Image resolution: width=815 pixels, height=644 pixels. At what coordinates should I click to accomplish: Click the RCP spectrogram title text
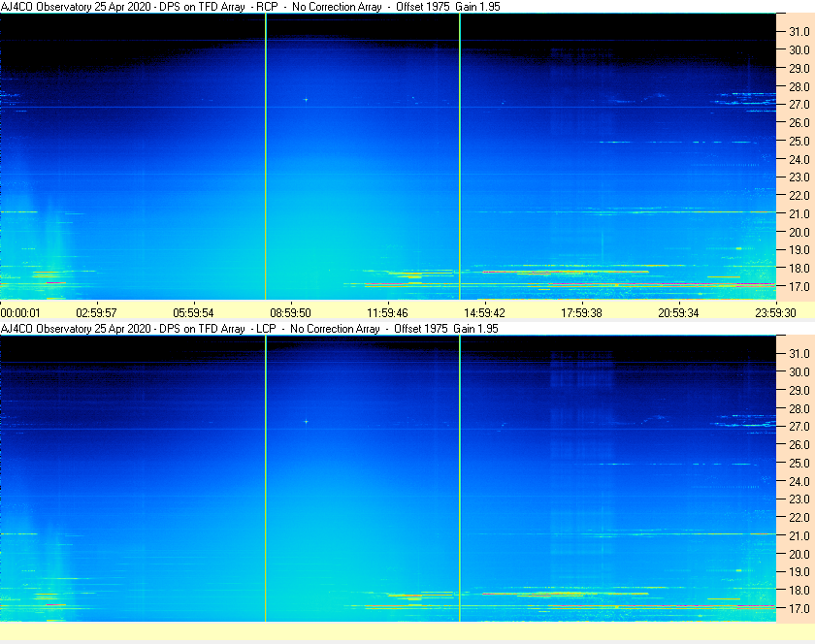(x=250, y=7)
